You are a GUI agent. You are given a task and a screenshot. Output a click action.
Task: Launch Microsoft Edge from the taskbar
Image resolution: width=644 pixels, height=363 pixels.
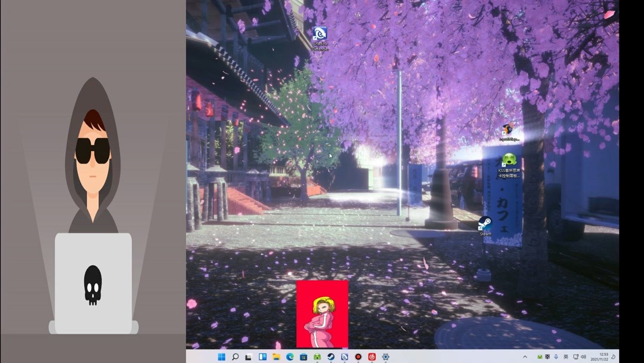[x=290, y=357]
